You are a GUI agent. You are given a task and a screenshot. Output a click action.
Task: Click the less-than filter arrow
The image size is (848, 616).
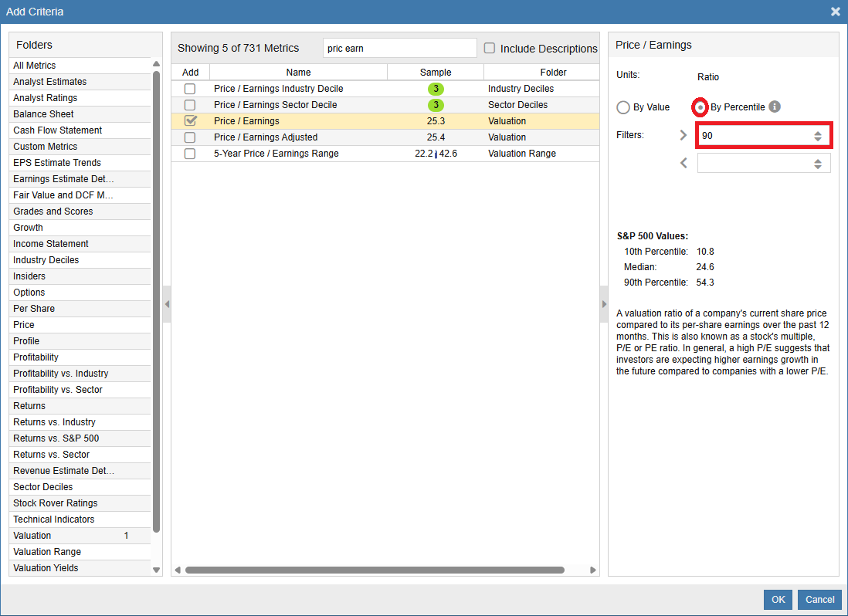683,163
